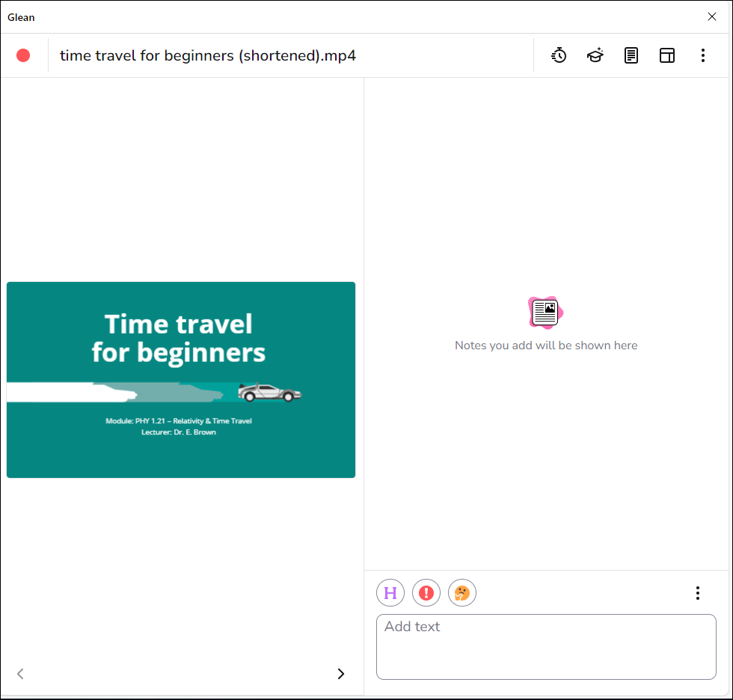The width and height of the screenshot is (733, 700).
Task: Open top toolbar three-dot menu
Action: pyautogui.click(x=702, y=55)
